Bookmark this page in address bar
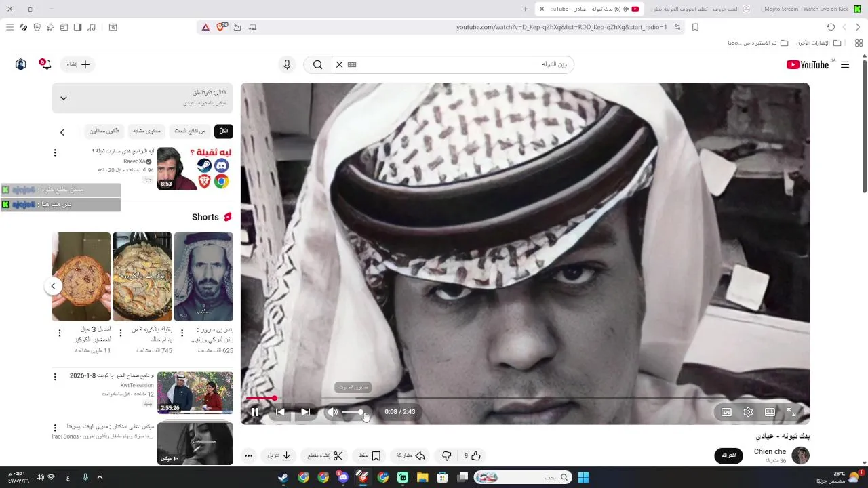868x488 pixels. [695, 27]
